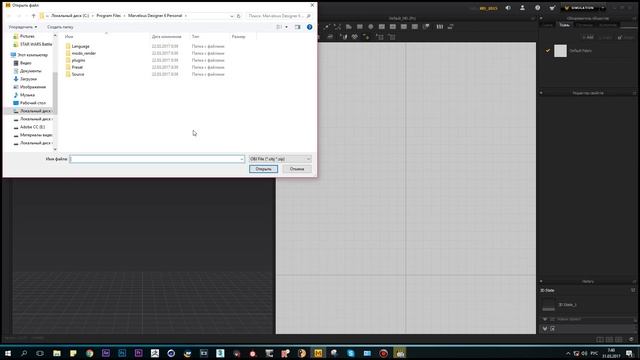Go back in the file dialog
640x360 pixels.
pos(9,16)
